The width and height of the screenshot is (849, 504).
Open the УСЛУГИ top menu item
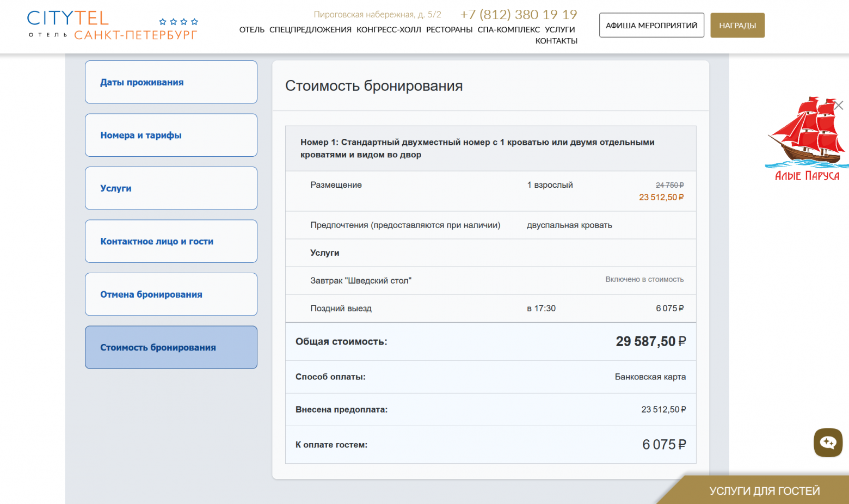[560, 29]
